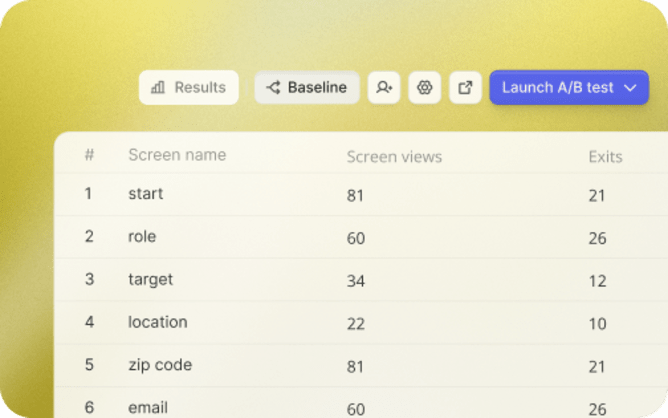Click the open external link icon
This screenshot has height=418, width=668.
click(465, 87)
